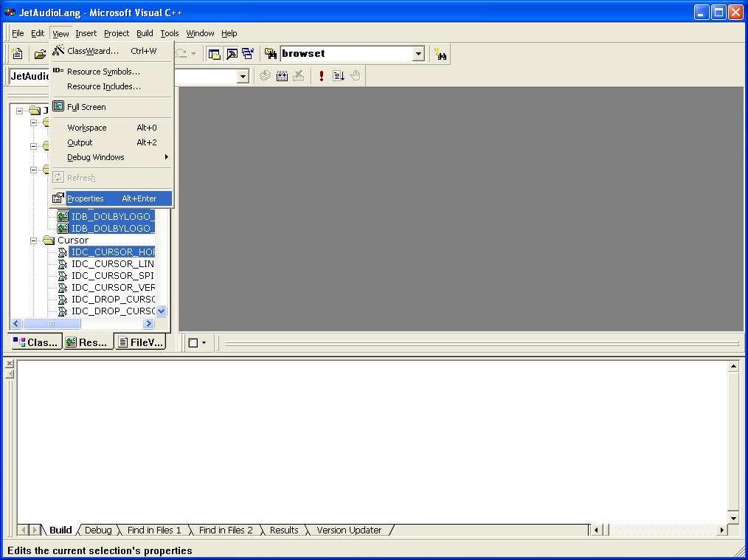Choose Output from the View menu

[x=111, y=142]
